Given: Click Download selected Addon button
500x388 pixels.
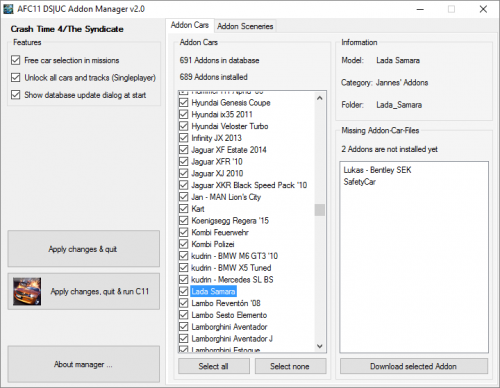Looking at the screenshot, I should pos(414,366).
